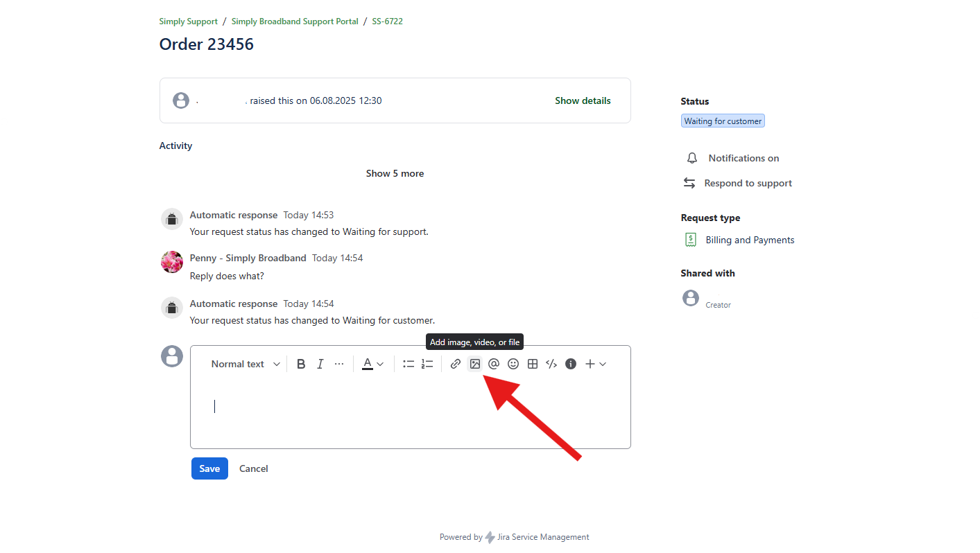
Task: Click Penny's comment "Reply does what?"
Action: pos(227,276)
